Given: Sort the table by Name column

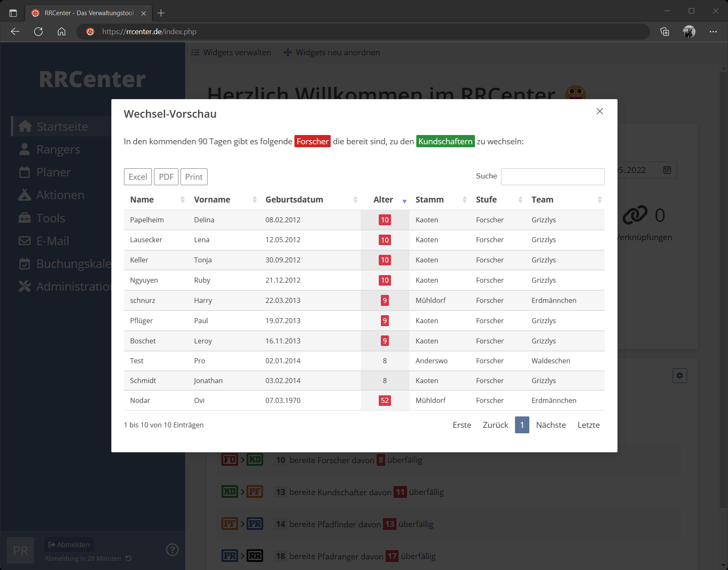Looking at the screenshot, I should pos(142,200).
